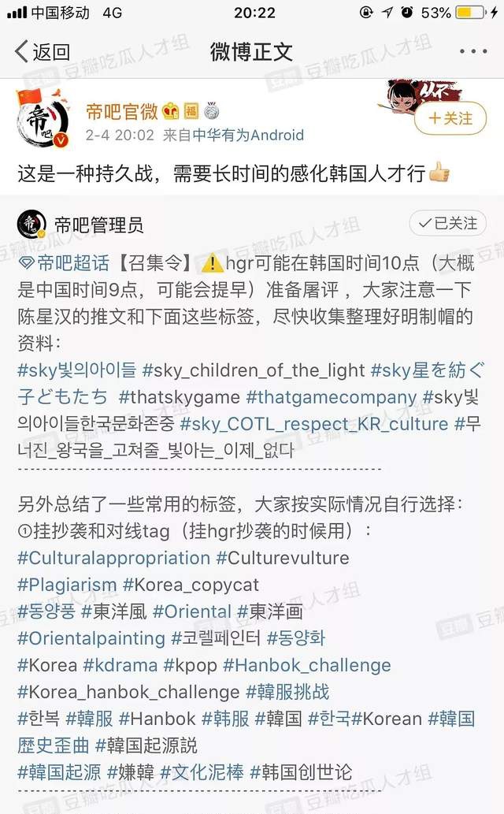
Task: Tap the 帝吧管理员 username in repost
Action: (x=98, y=225)
